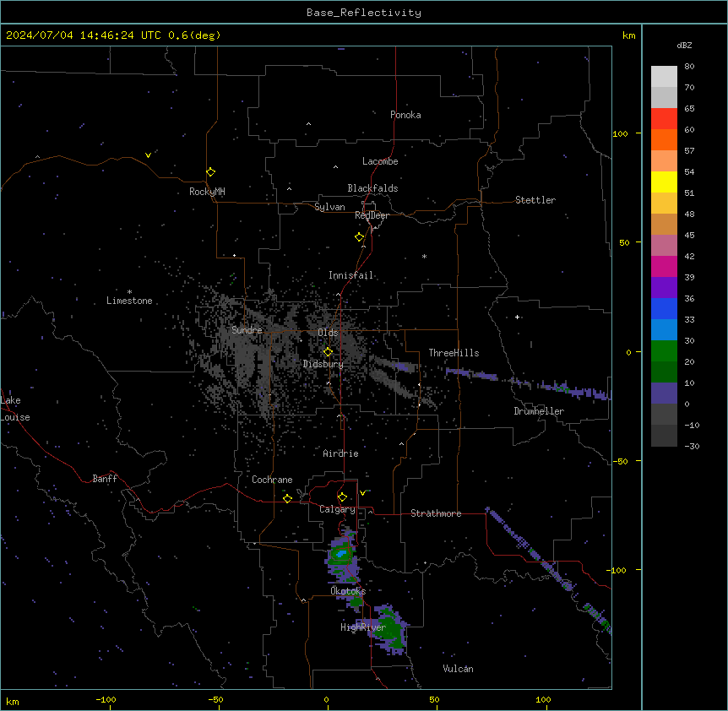Click the light blue 33 dBZ legend swatch
The image size is (728, 711).
tap(664, 330)
